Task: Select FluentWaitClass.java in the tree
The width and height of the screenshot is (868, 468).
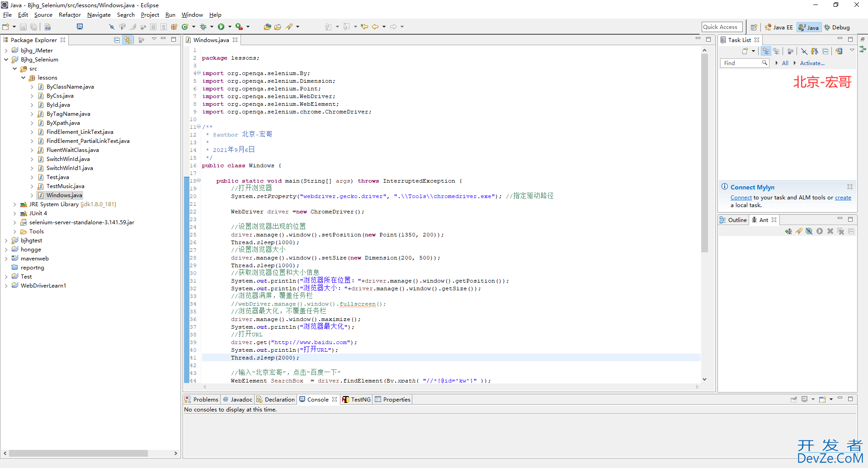Action: [72, 150]
